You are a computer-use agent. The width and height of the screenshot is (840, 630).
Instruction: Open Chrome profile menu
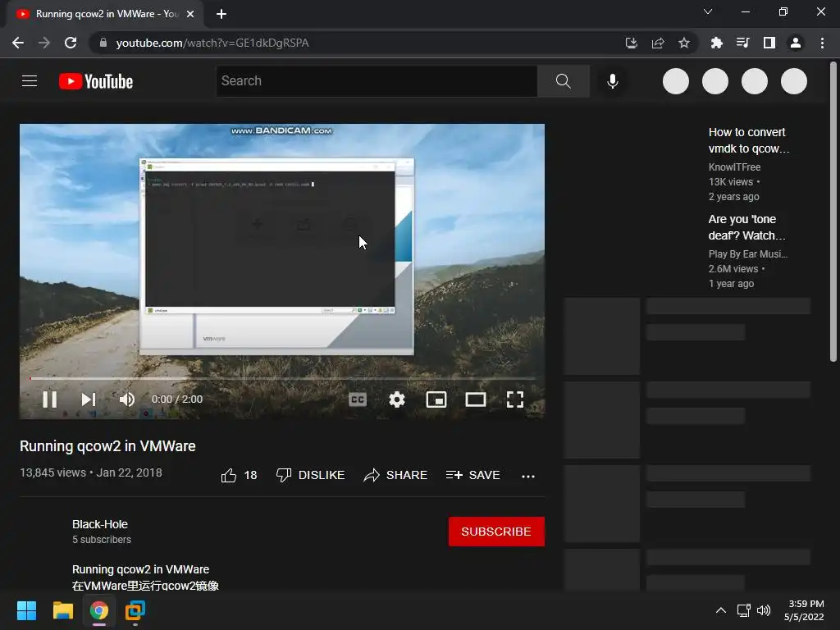click(x=796, y=43)
